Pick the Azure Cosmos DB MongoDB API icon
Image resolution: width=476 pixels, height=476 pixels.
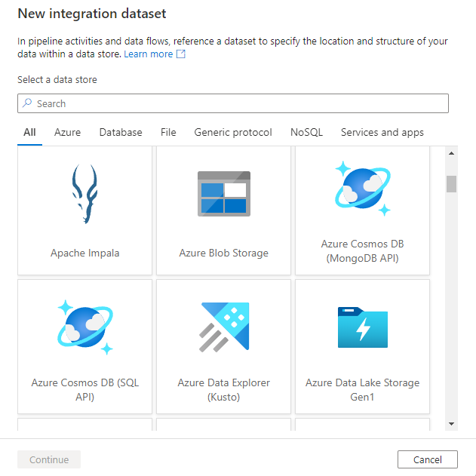point(362,188)
